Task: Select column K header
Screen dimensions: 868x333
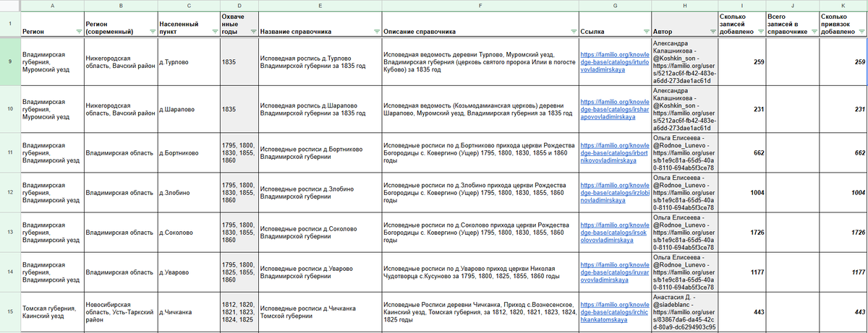Action: pos(842,5)
